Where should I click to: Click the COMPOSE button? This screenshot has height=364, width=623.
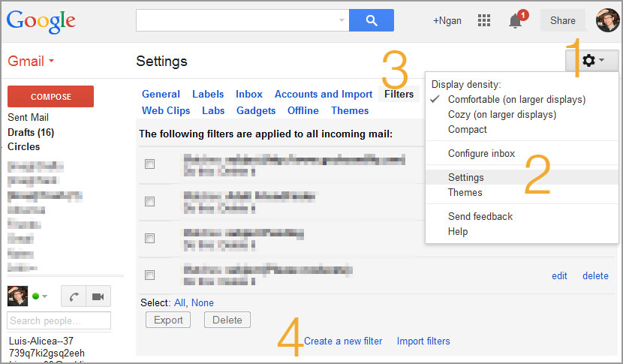point(51,97)
